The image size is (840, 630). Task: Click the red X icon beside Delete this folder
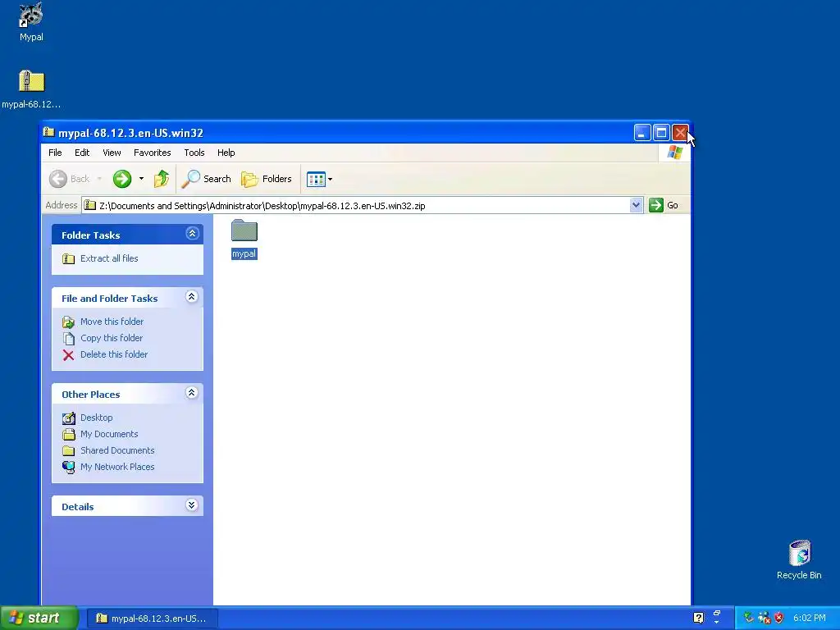[68, 354]
